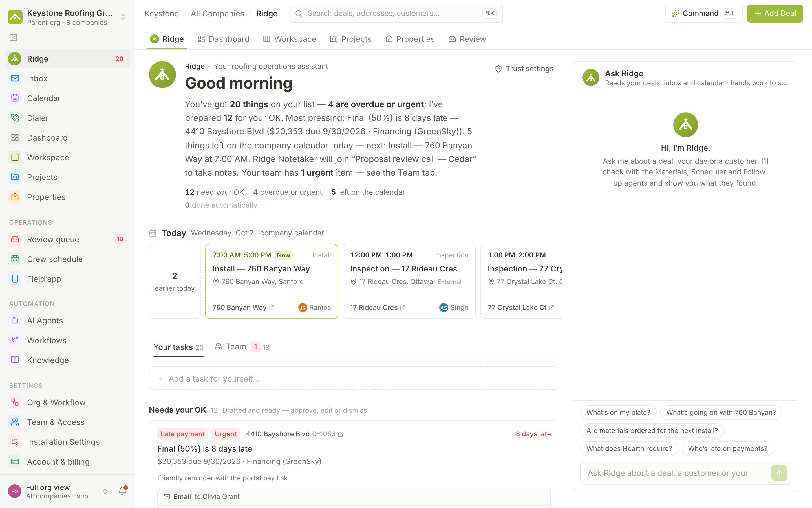The width and height of the screenshot is (812, 508).
Task: Open Workflows in the sidebar
Action: click(67, 340)
